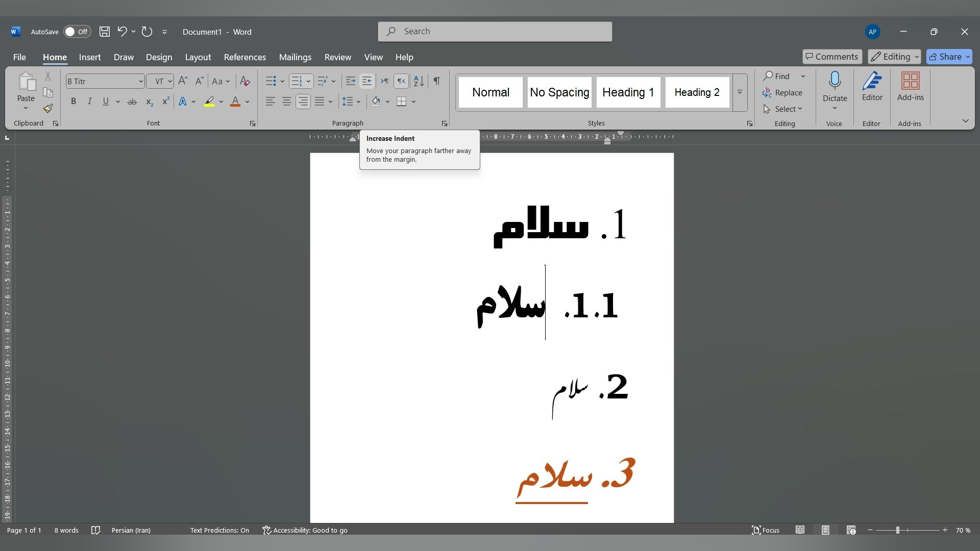Toggle the AutoSave switch

(x=77, y=32)
